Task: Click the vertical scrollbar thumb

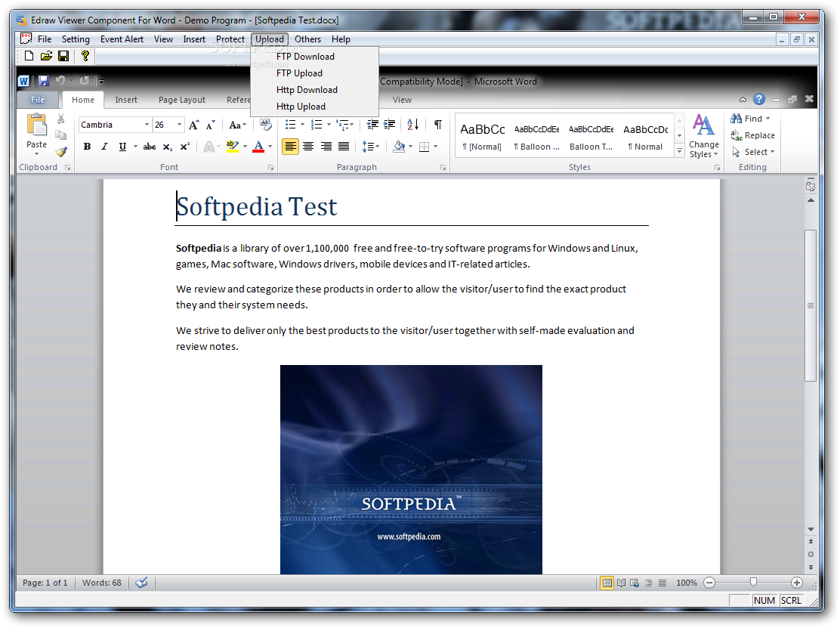Action: pyautogui.click(x=811, y=305)
